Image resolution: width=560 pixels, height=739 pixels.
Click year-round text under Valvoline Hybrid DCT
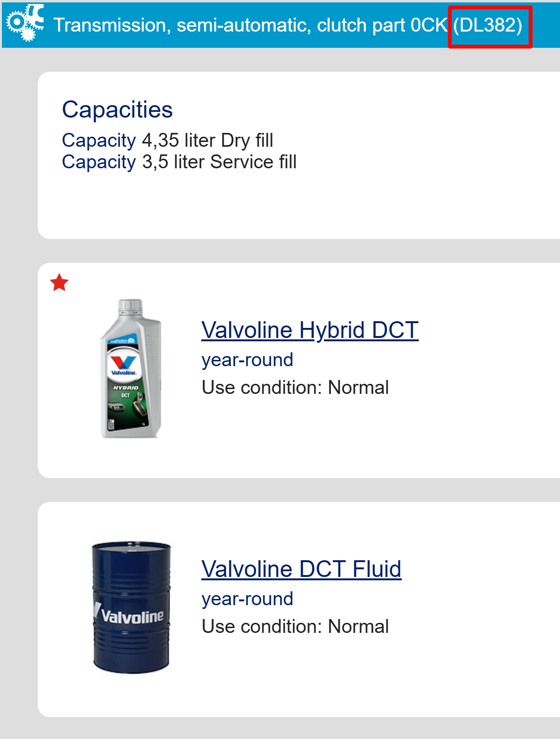point(248,359)
